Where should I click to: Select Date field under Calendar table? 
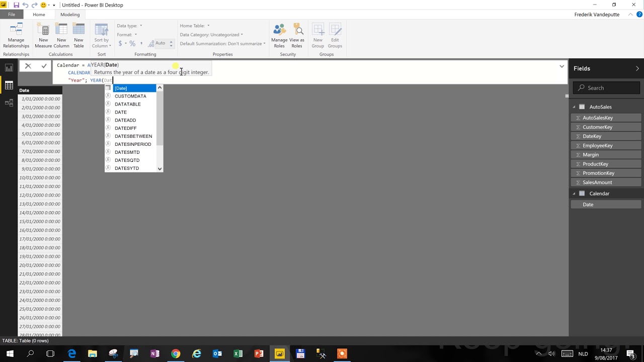606,205
